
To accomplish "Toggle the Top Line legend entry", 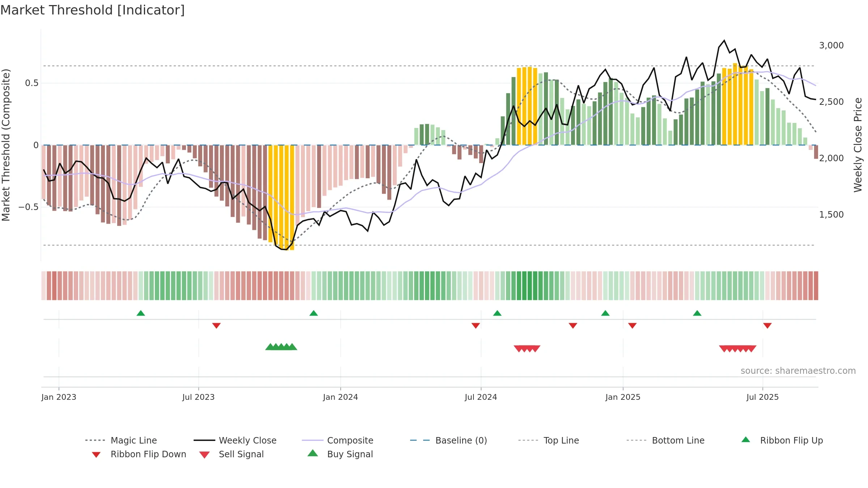I will pyautogui.click(x=549, y=440).
